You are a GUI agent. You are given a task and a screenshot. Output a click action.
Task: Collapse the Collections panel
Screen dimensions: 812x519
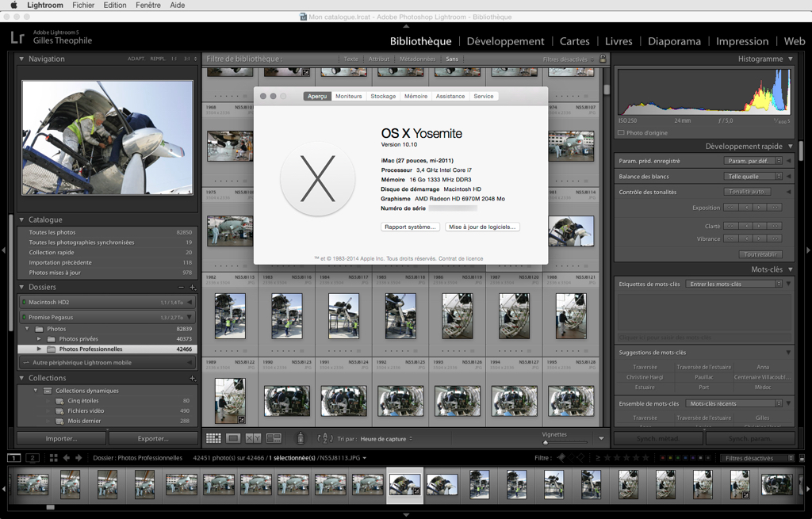pos(21,378)
